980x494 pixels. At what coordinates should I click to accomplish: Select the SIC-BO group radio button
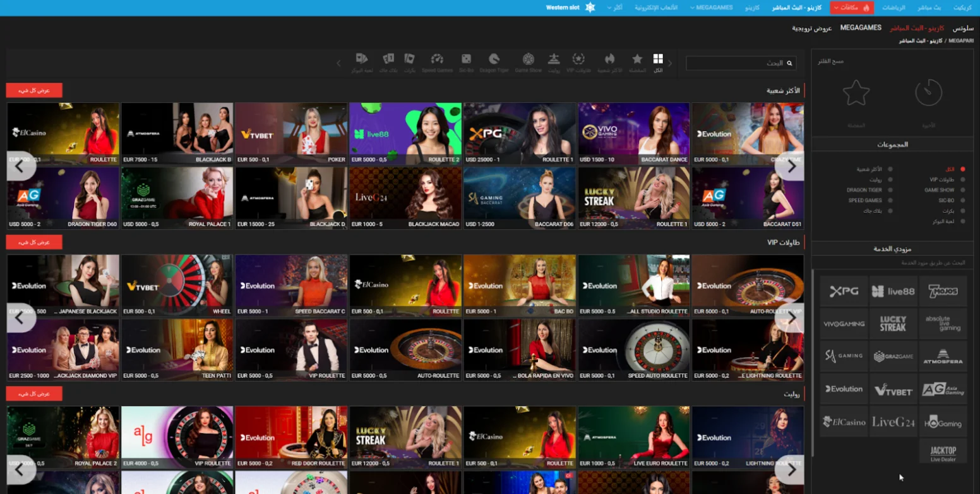click(x=962, y=200)
